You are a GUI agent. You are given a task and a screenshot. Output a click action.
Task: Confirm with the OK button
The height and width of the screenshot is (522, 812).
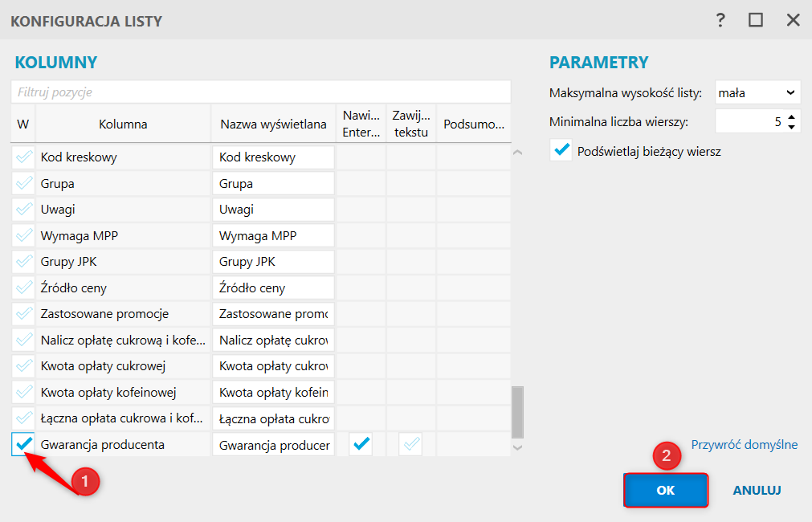(x=666, y=490)
